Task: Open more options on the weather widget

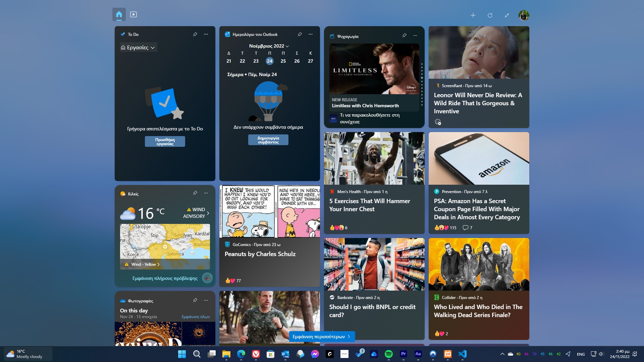Action: pos(206,193)
